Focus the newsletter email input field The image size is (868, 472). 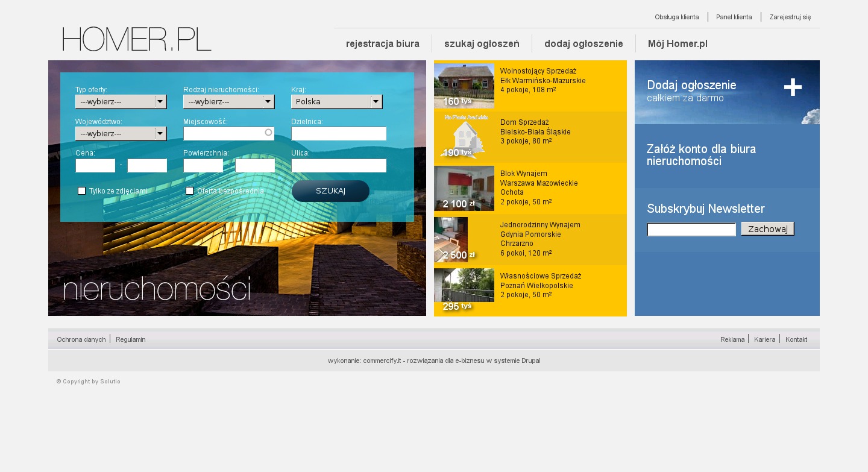tap(691, 230)
